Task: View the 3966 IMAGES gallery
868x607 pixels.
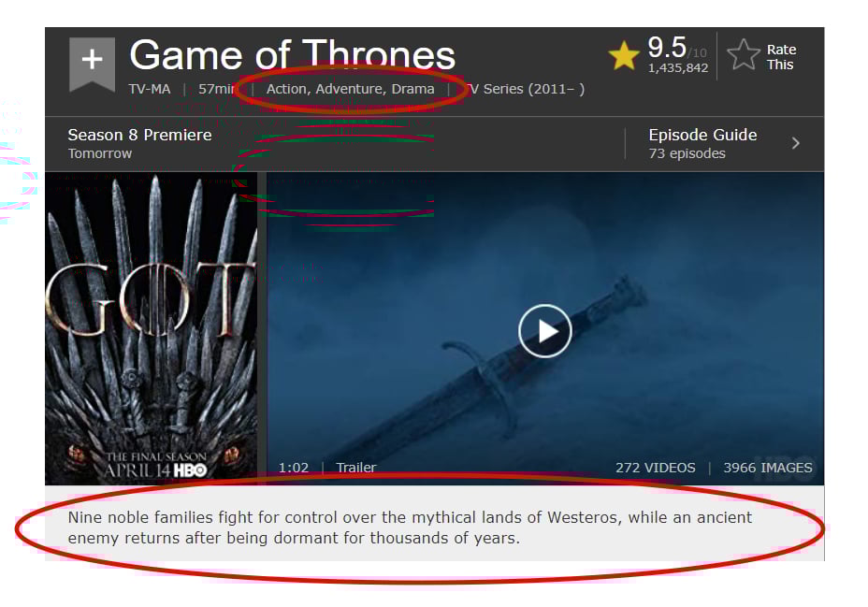Action: point(768,468)
